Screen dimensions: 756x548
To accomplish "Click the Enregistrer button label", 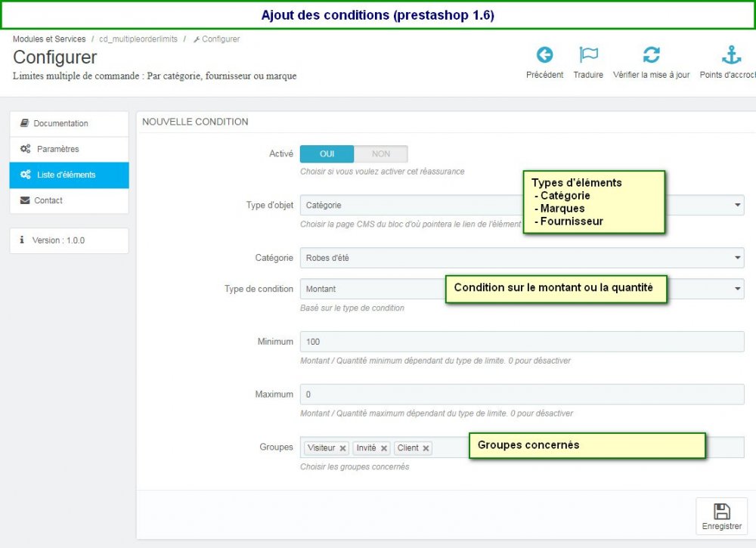I will pos(721,526).
